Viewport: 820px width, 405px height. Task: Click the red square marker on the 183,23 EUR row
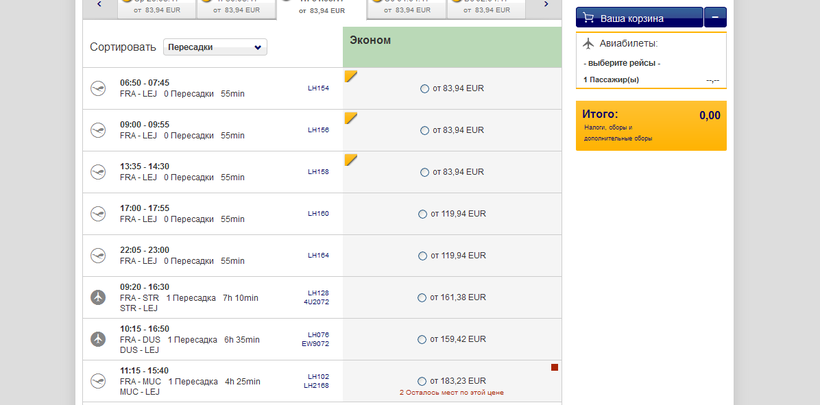pyautogui.click(x=554, y=368)
